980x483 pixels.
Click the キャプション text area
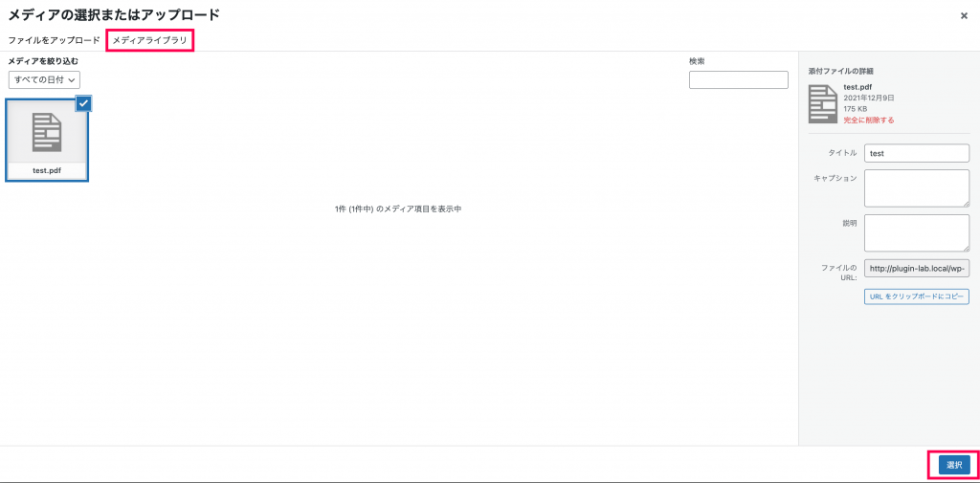coord(916,188)
